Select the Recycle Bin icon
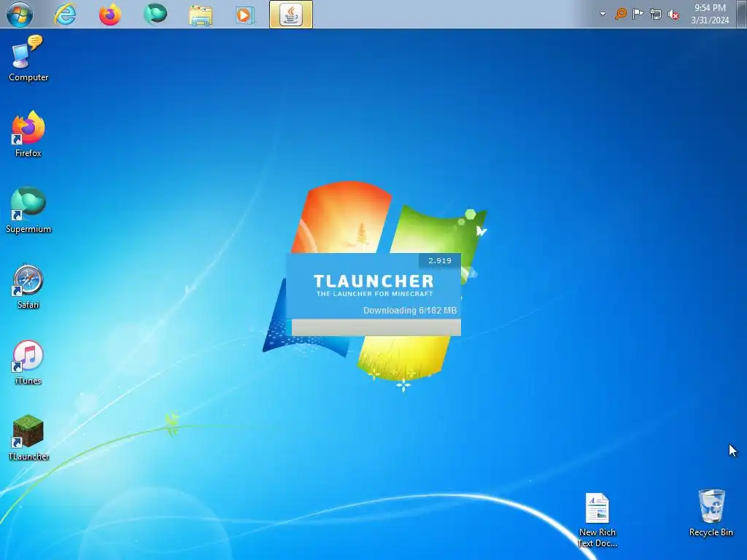Viewport: 747px width, 560px height. click(711, 513)
